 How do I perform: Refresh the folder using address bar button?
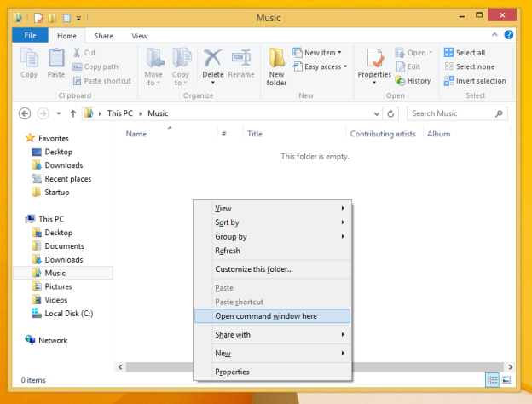(x=390, y=113)
